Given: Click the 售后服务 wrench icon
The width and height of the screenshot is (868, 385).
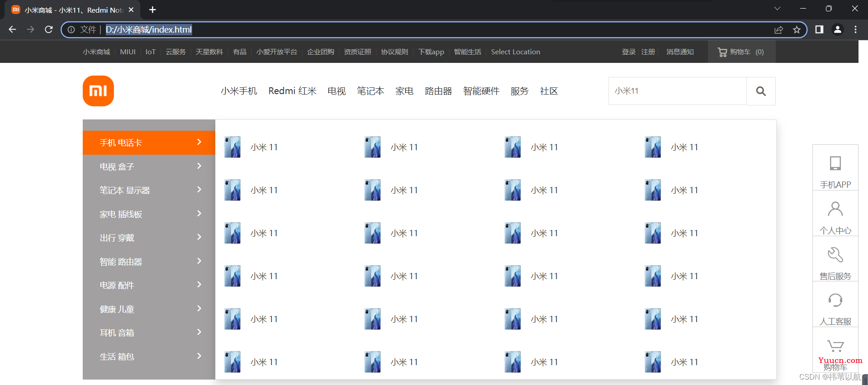Looking at the screenshot, I should (x=835, y=255).
